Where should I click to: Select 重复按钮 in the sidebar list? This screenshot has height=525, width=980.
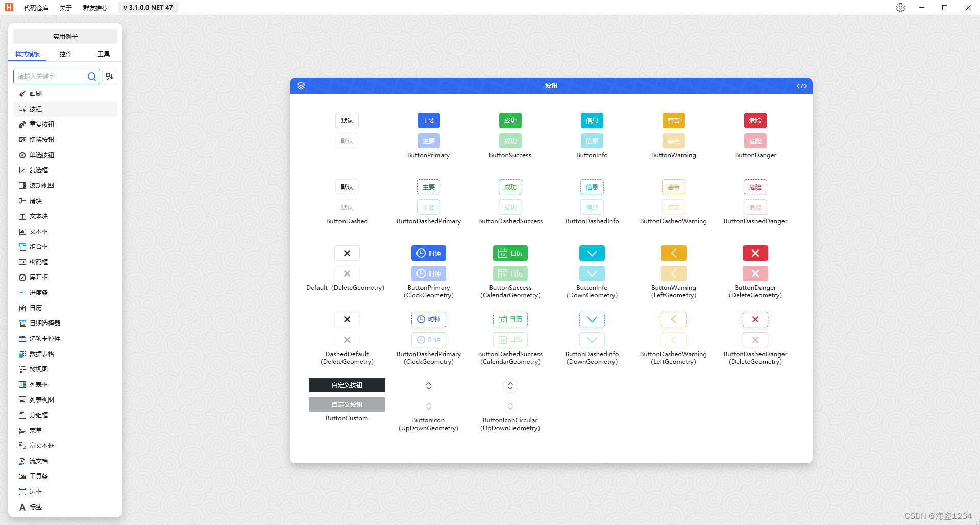click(65, 124)
